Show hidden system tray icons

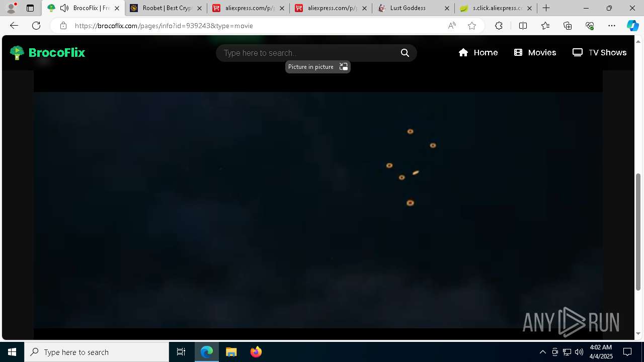542,352
